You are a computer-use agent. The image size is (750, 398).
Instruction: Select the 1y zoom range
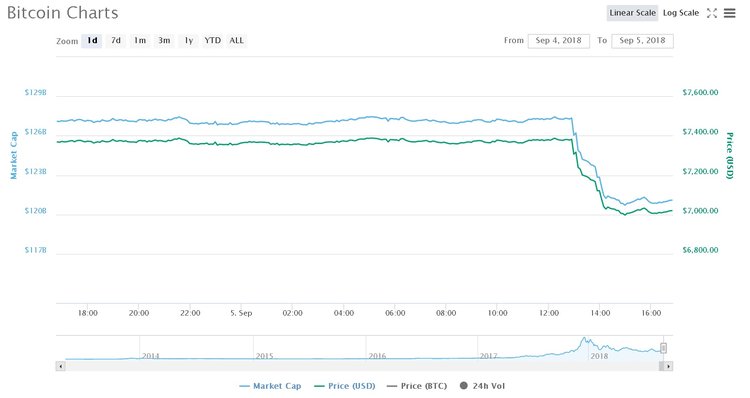tap(189, 41)
